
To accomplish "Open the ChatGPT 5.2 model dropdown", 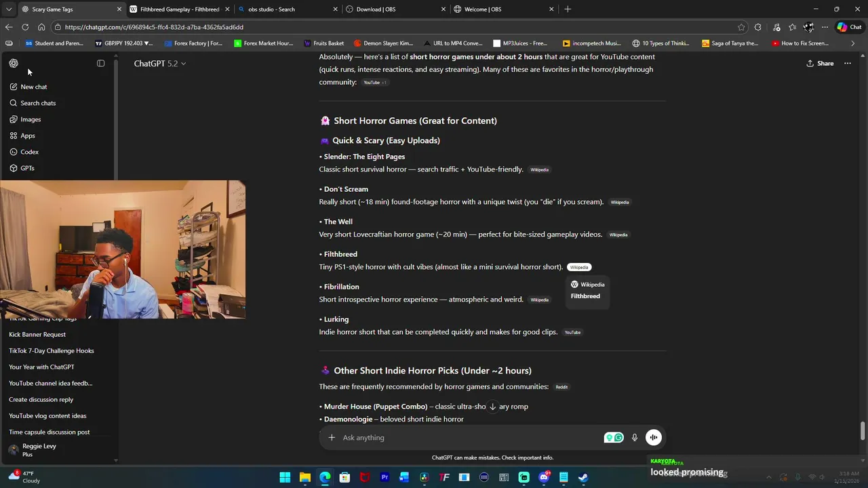I will 160,63.
